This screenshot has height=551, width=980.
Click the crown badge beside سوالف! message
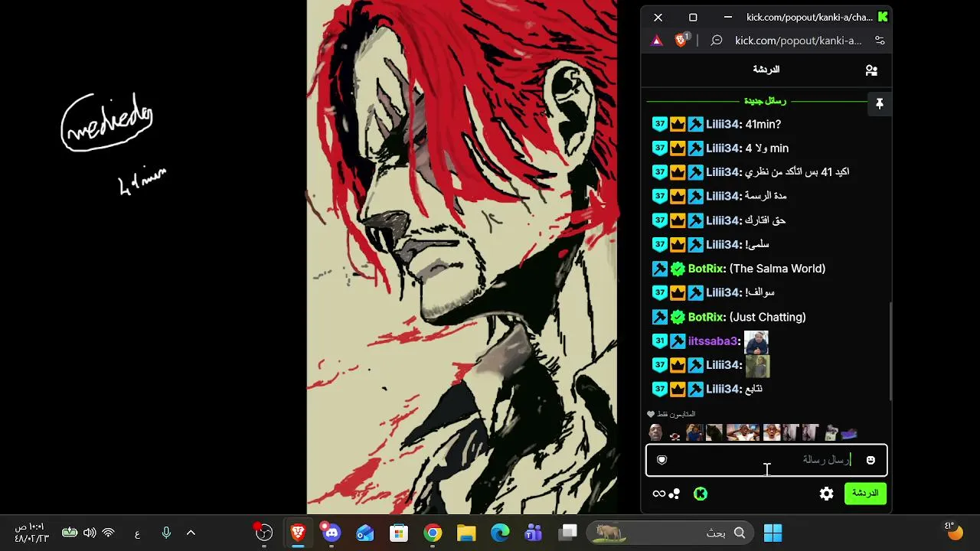coord(678,292)
